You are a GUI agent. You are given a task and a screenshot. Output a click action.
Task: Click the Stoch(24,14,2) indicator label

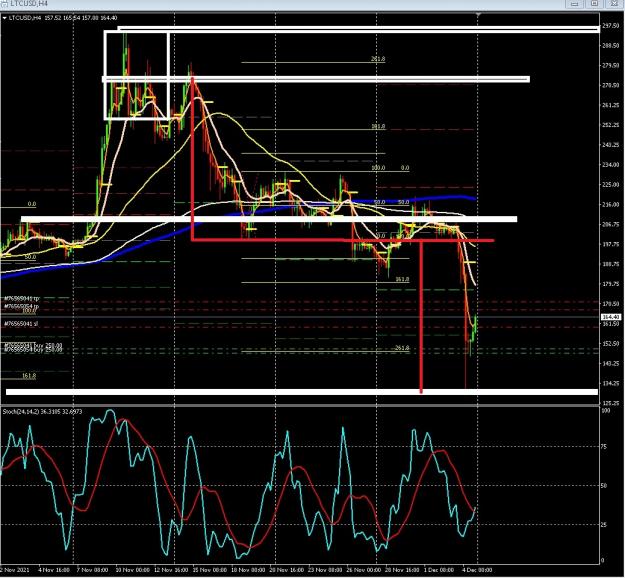pos(22,411)
